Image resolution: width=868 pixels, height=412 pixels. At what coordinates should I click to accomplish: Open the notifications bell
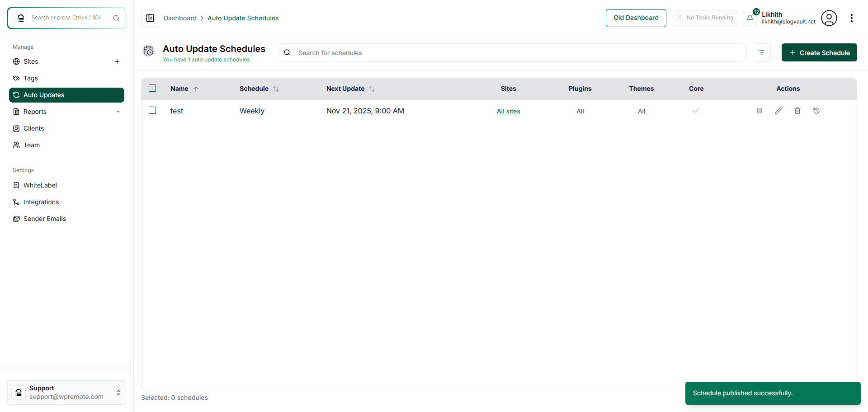750,18
